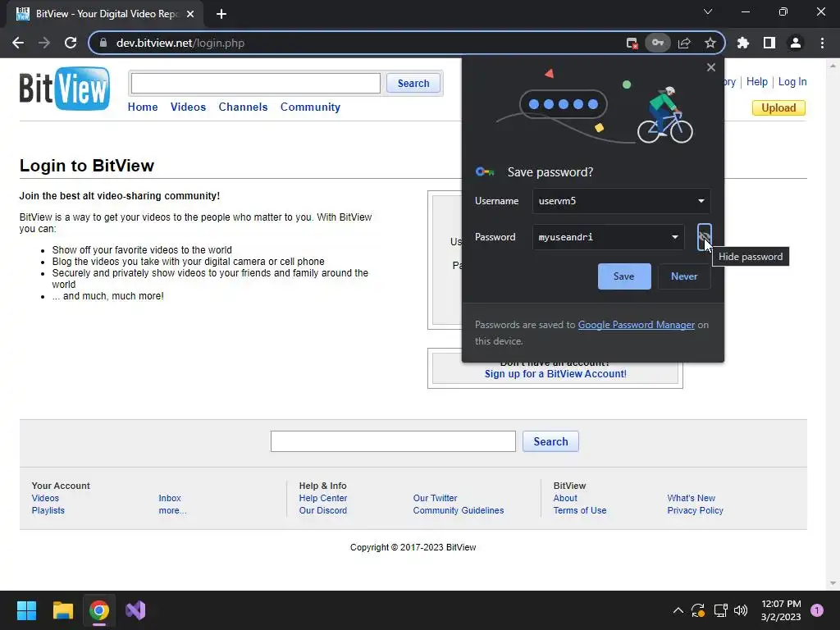840x630 pixels.
Task: Open footer Terms of Use link
Action: click(x=580, y=510)
